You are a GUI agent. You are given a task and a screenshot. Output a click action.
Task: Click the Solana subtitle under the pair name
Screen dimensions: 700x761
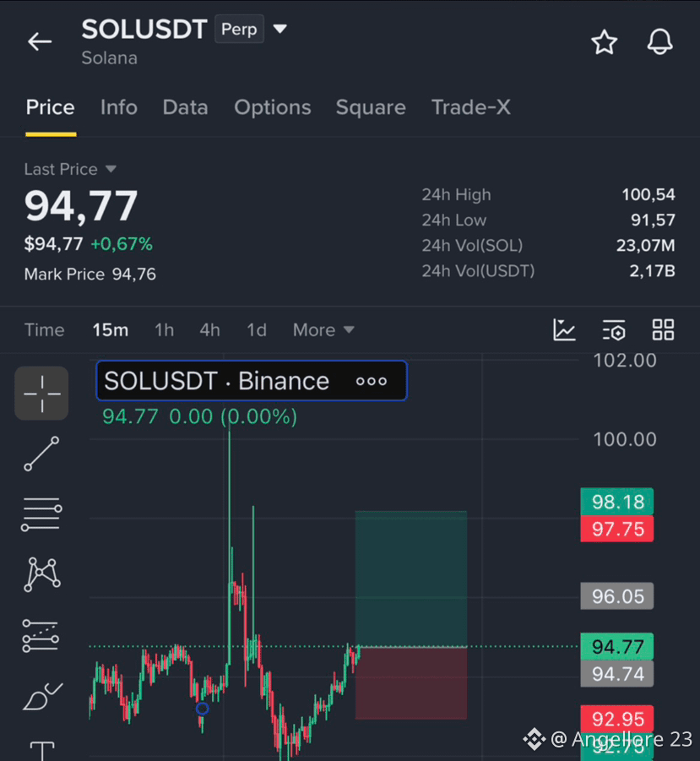[109, 58]
